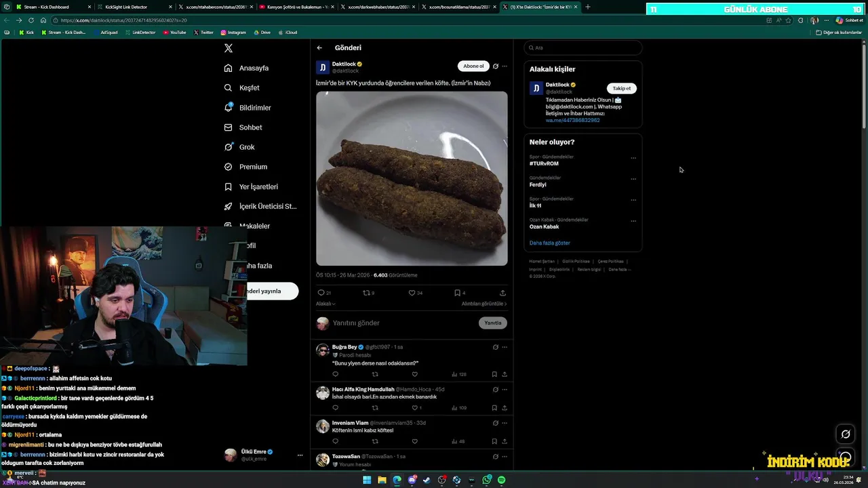This screenshot has height=488, width=868.
Task: Like Inveniam Viam's reply
Action: [x=414, y=441]
